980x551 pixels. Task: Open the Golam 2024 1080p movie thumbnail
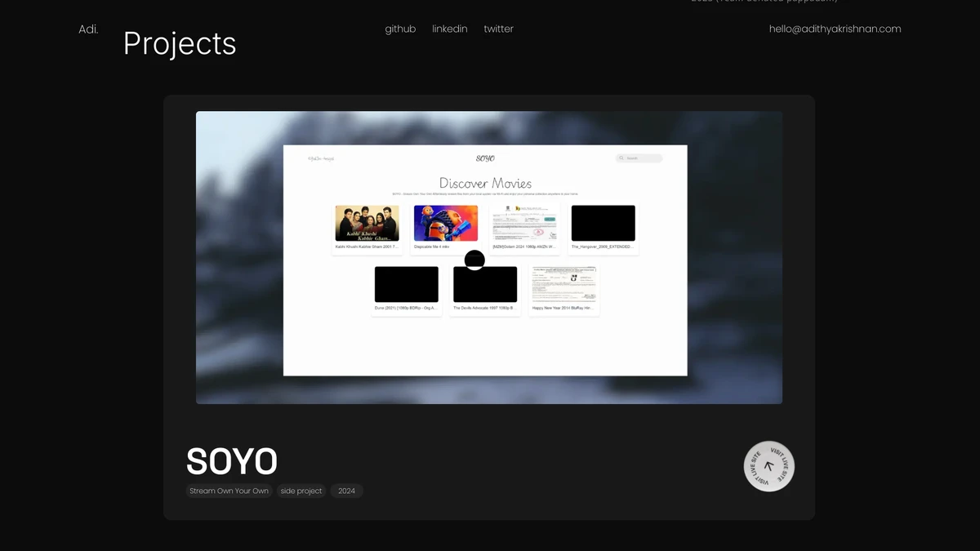524,223
